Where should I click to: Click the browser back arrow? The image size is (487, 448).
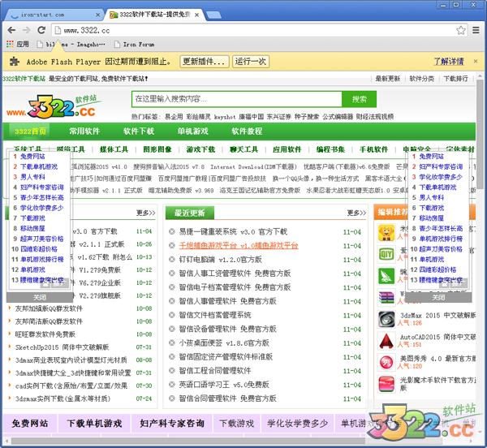tap(11, 30)
